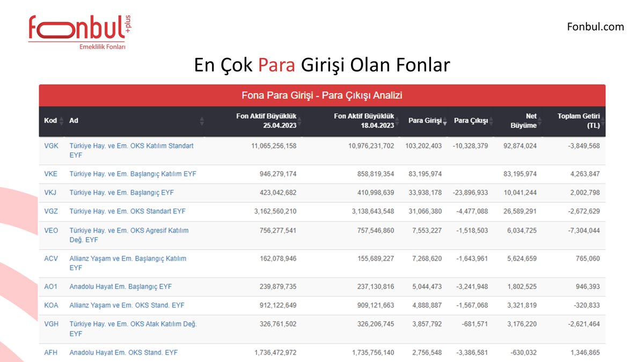644x362 pixels.
Task: Sort by the Net Büyüme column
Action: (525, 121)
